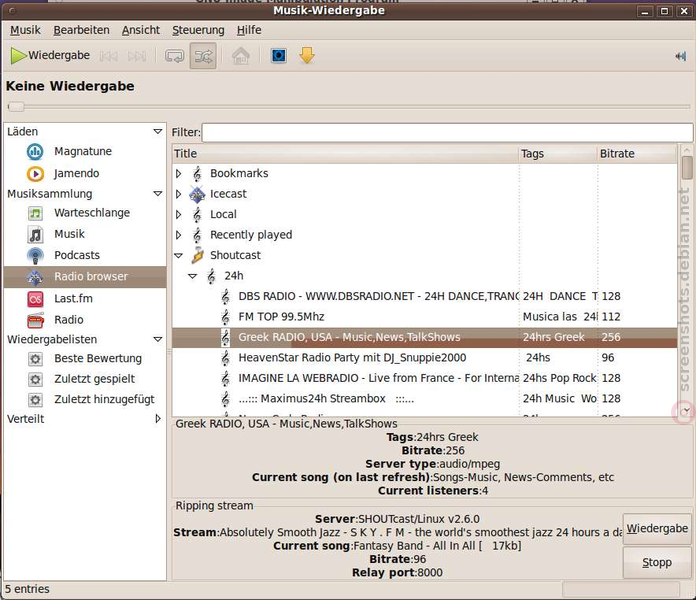Sort by Tags column header
The width and height of the screenshot is (696, 600).
click(558, 154)
